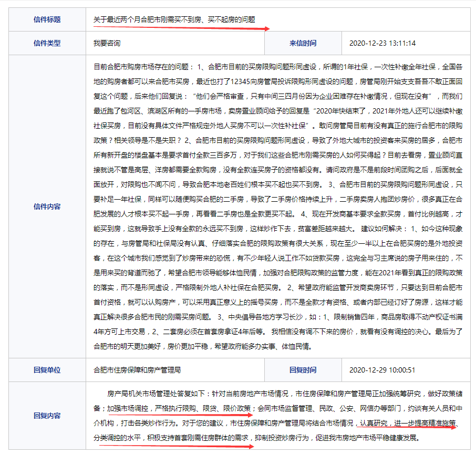Image resolution: width=476 pixels, height=454 pixels.
Task: Select the reply unit 合肥市住房保障和房产管理局
Action: [x=137, y=370]
